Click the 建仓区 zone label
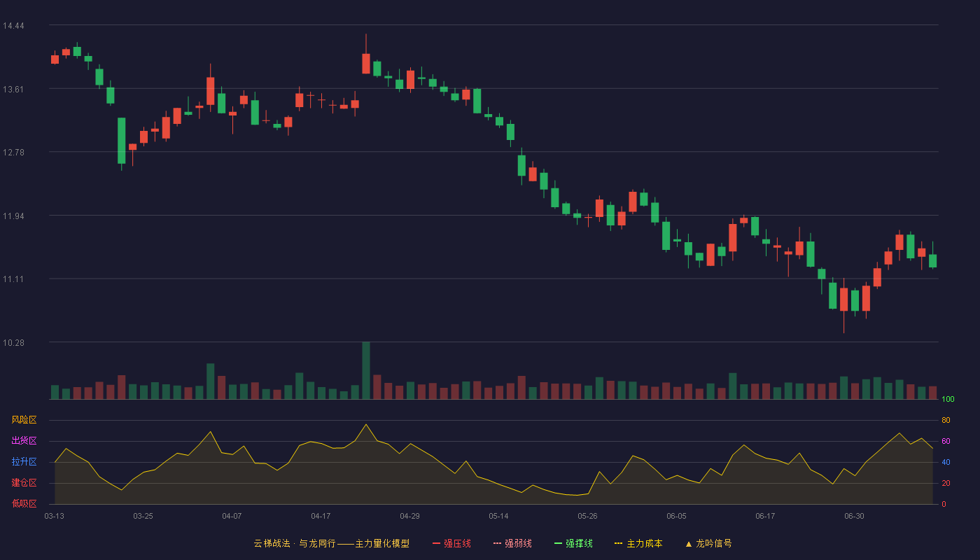The height and width of the screenshot is (560, 980). (24, 483)
